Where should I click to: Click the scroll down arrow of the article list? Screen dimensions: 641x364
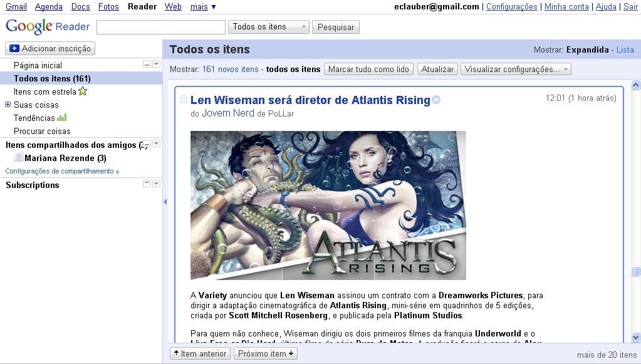coord(636,338)
